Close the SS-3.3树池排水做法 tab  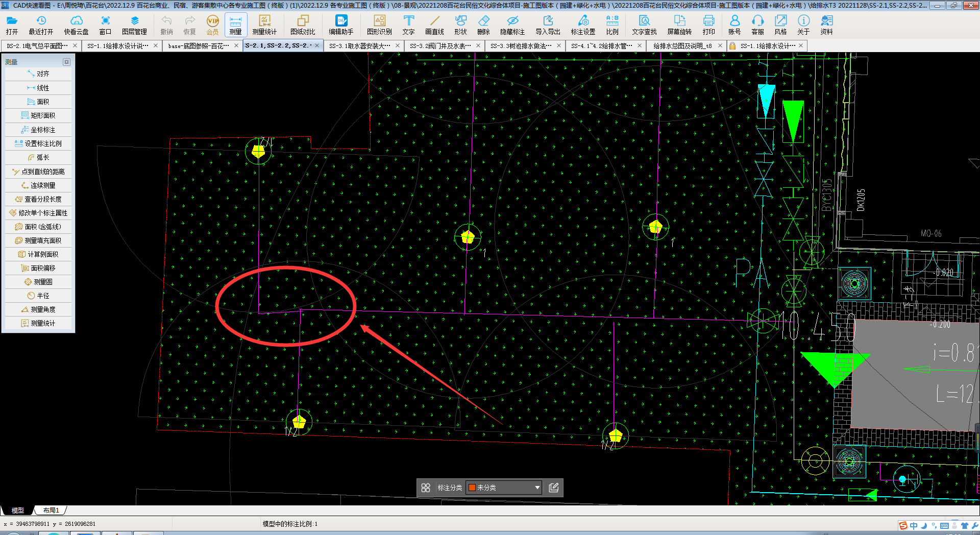coord(559,45)
